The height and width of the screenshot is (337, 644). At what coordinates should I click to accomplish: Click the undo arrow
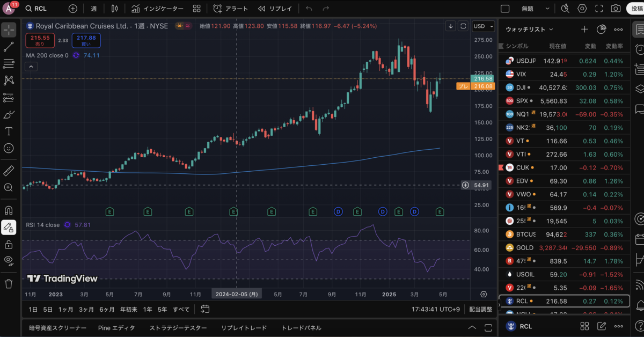[309, 9]
